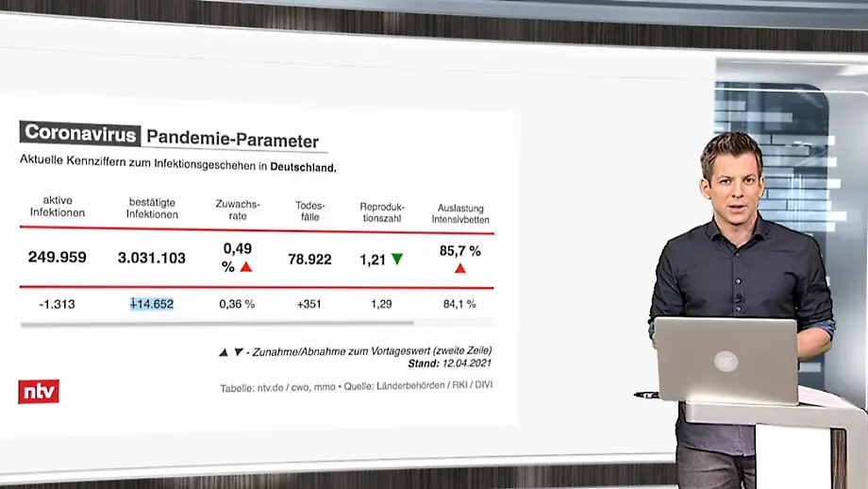Screen dimensions: 868x489
Task: Click red up triangle beside 0,49 %
Action: coord(246,267)
